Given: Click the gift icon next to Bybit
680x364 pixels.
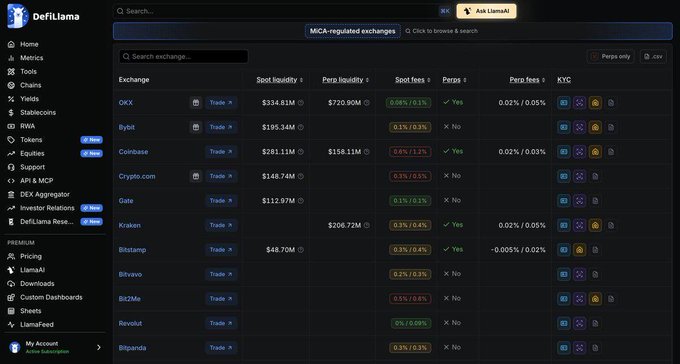Looking at the screenshot, I should click(x=196, y=127).
